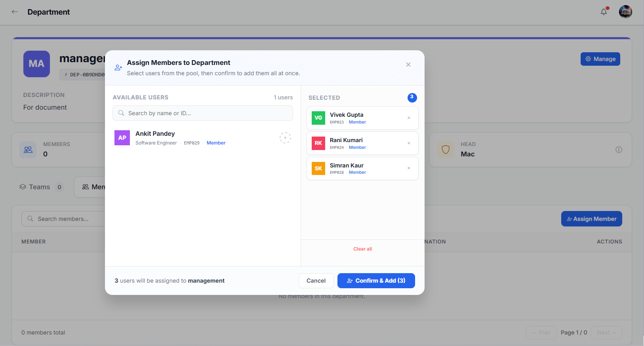Click Confirm & Add (3) button
Viewport: 644px width, 346px height.
[376, 281]
